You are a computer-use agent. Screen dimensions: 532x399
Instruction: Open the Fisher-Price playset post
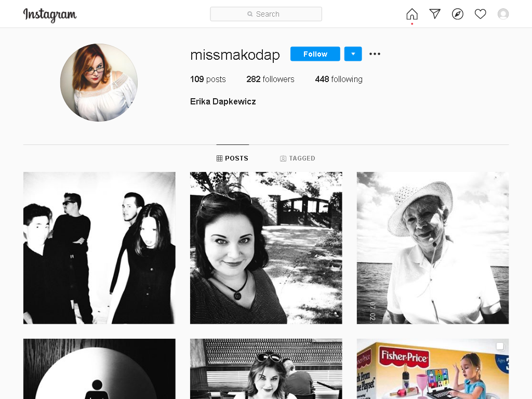pos(433,369)
